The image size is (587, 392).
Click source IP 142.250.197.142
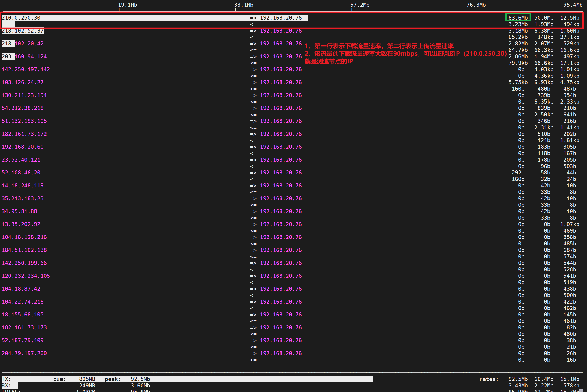click(x=26, y=69)
